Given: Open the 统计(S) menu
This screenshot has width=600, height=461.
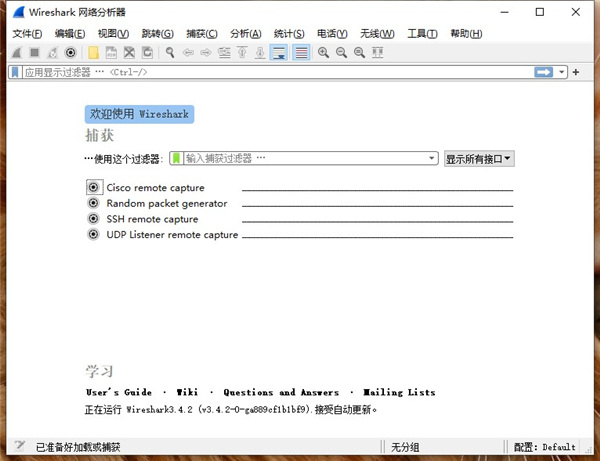Looking at the screenshot, I should pyautogui.click(x=289, y=34).
